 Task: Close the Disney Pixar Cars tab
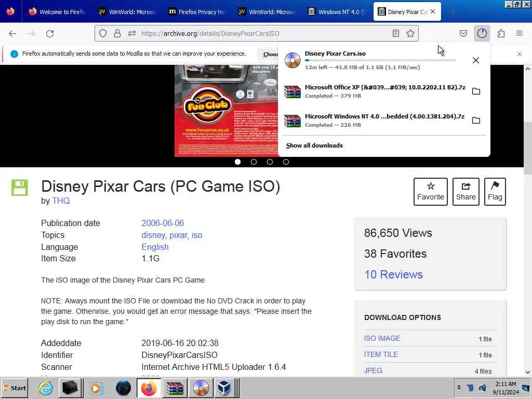point(433,11)
